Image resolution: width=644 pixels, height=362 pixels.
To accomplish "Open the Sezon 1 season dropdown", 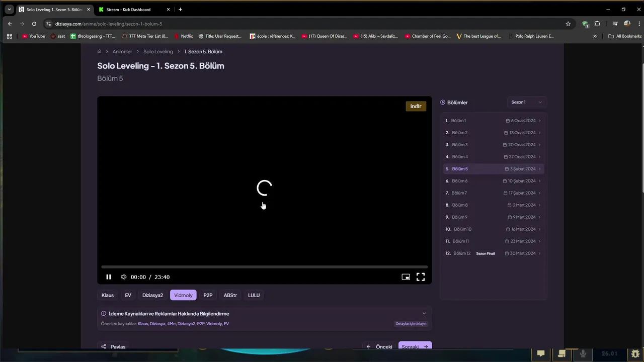I will point(526,102).
